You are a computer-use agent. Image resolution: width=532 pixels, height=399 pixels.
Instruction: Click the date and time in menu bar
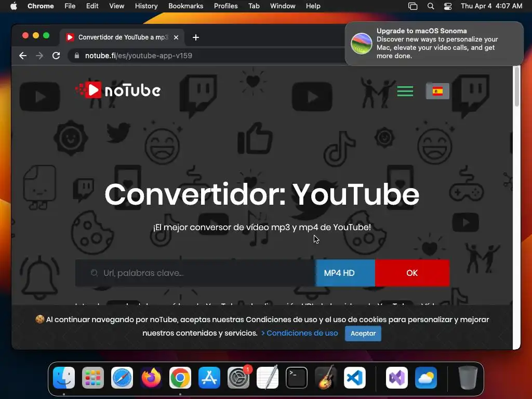click(x=491, y=6)
